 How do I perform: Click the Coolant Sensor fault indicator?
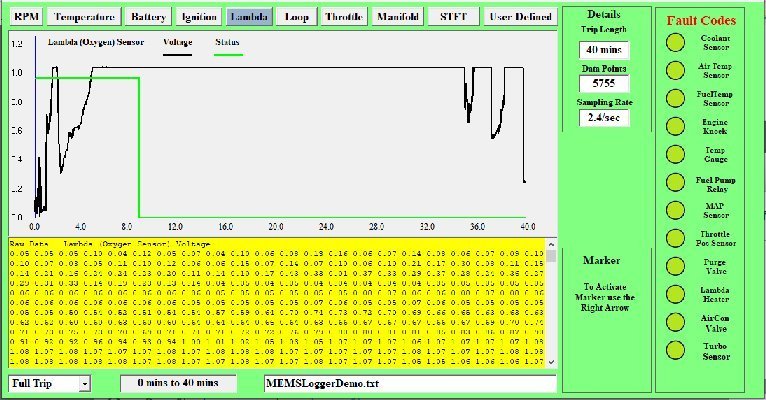coord(676,42)
